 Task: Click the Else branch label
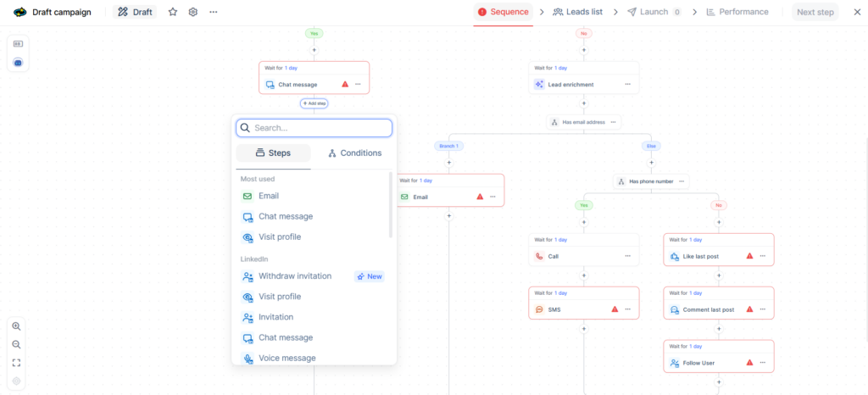651,146
